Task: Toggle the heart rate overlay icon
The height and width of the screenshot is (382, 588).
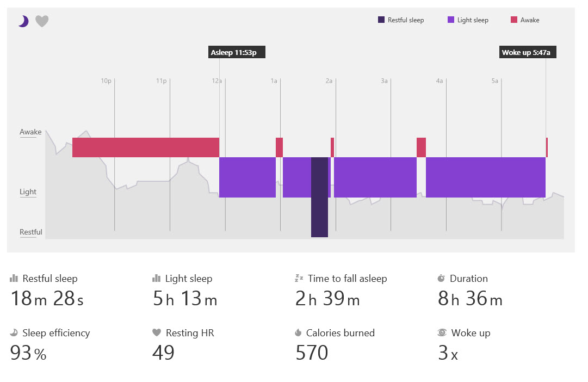Action: point(42,21)
